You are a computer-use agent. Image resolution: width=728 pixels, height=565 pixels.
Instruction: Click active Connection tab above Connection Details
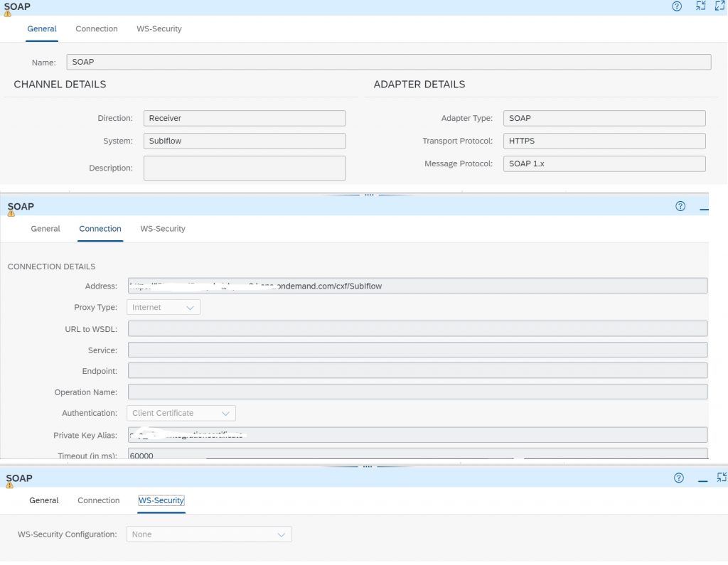[x=100, y=229]
